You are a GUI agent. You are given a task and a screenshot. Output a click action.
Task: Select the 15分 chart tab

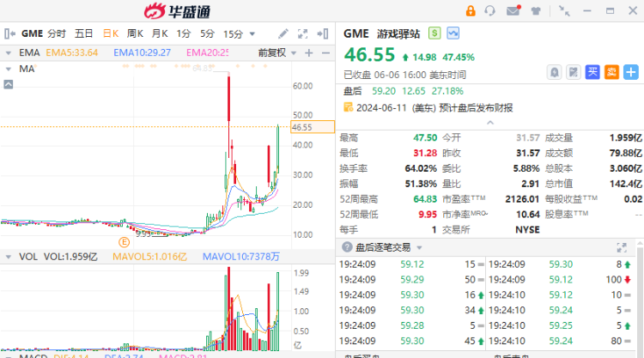(234, 34)
